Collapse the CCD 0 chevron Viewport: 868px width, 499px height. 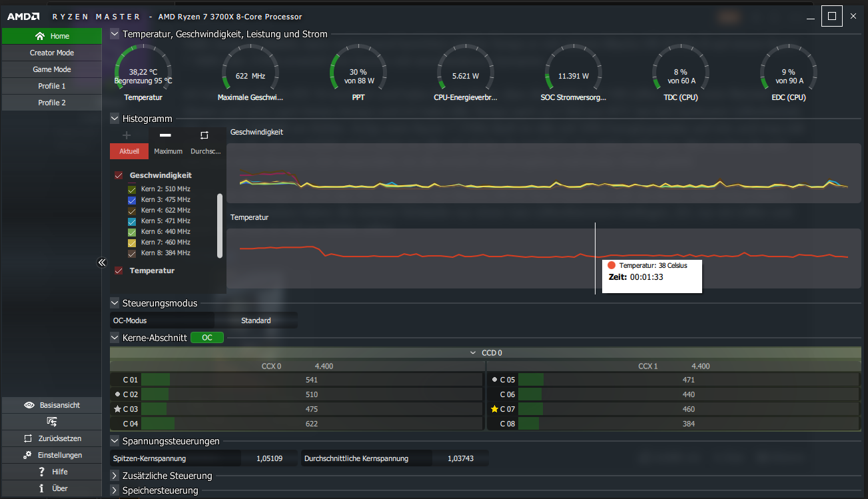pyautogui.click(x=474, y=352)
